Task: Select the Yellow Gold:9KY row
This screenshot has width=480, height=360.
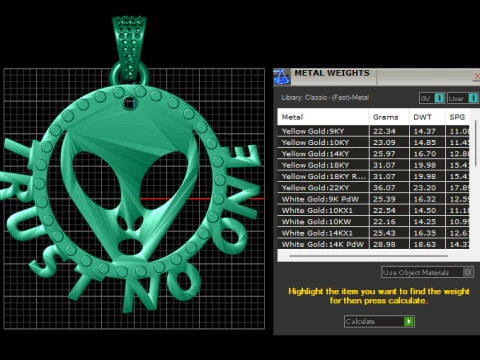Action: coord(373,131)
